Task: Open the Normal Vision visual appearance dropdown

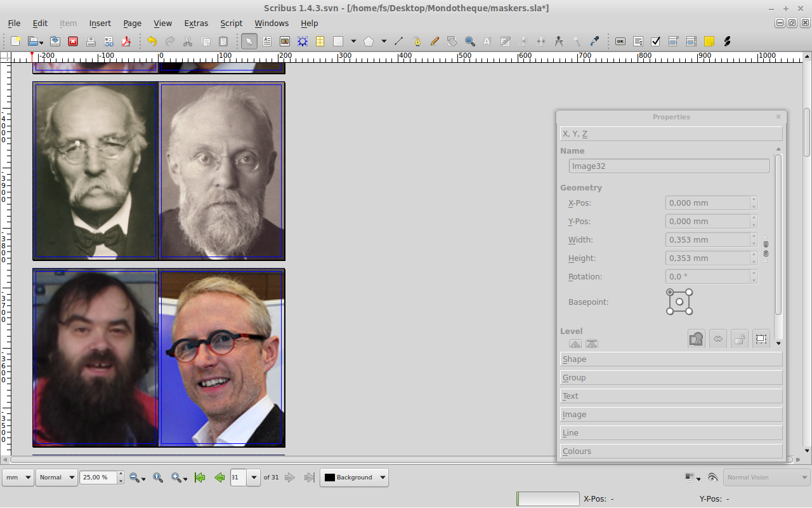Action: [x=767, y=478]
